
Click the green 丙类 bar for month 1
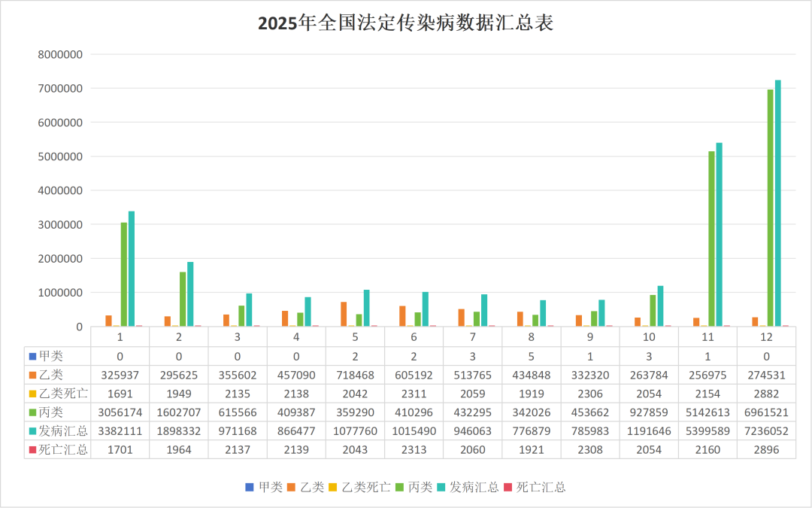(x=124, y=274)
